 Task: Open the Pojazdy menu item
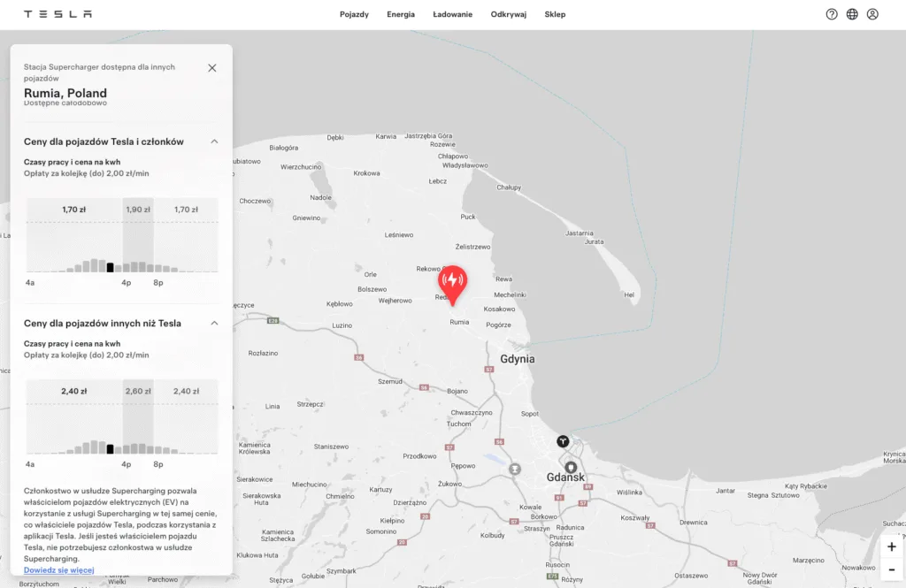click(354, 14)
